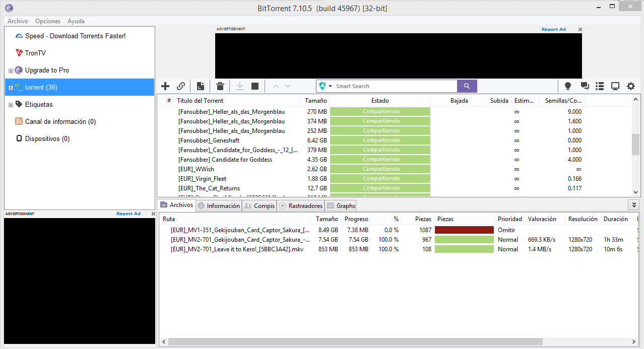
Task: Click the Remove Torrent trash icon
Action: pos(220,86)
